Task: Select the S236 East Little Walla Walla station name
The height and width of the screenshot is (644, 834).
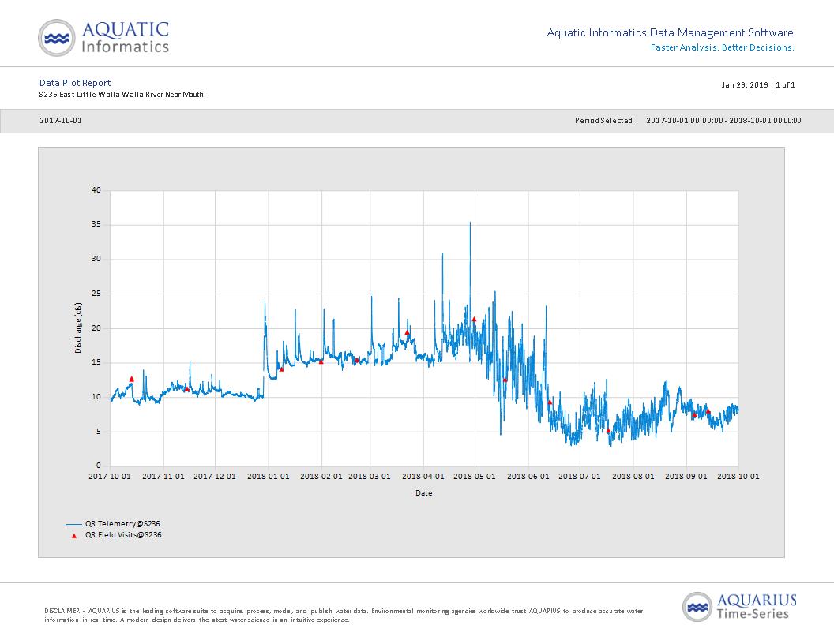Action: click(x=122, y=95)
